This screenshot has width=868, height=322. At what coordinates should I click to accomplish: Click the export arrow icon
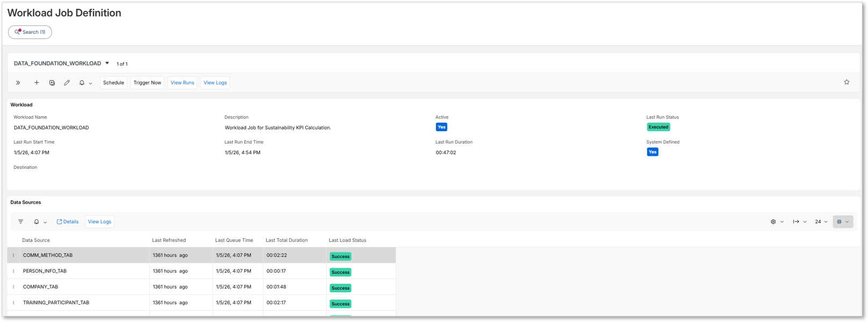coord(796,221)
